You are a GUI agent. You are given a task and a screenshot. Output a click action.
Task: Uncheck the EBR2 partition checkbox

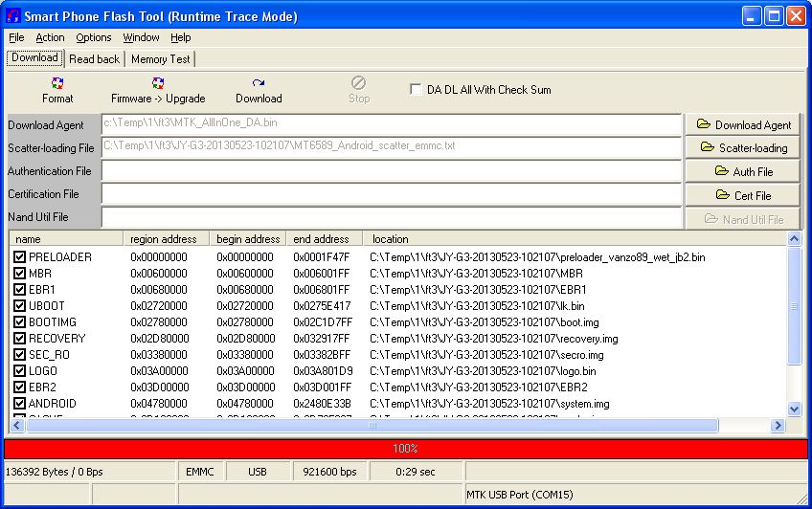pos(19,387)
